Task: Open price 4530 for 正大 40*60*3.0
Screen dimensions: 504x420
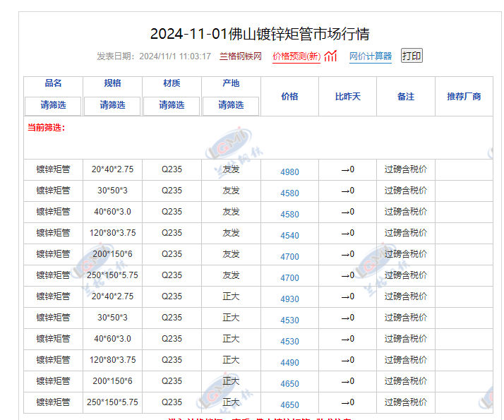Action: point(289,341)
